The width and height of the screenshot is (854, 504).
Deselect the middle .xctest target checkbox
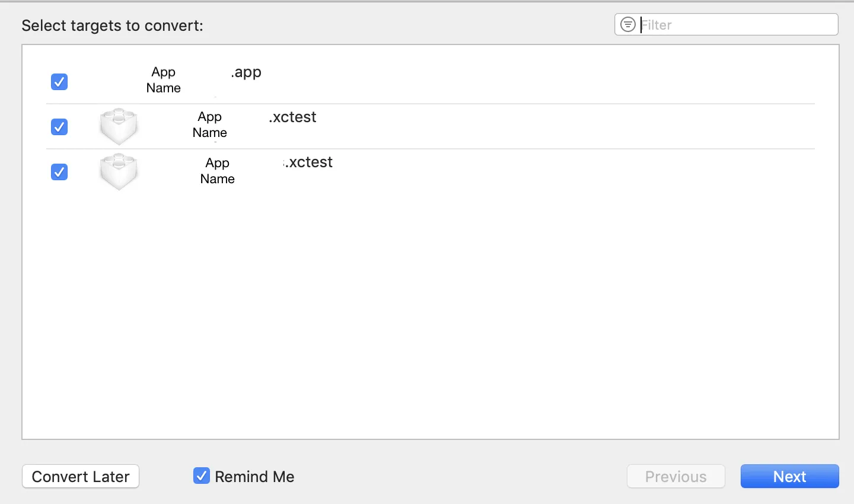tap(59, 127)
